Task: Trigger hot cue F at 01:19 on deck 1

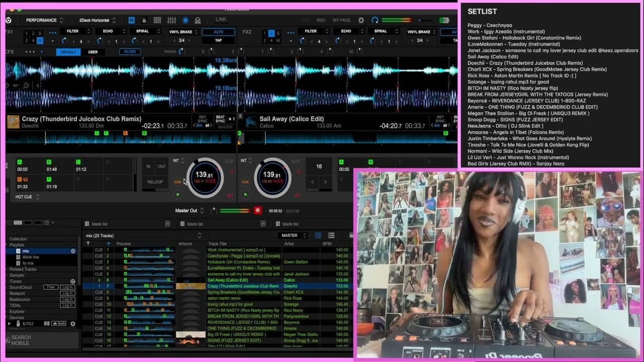Action: (59, 183)
